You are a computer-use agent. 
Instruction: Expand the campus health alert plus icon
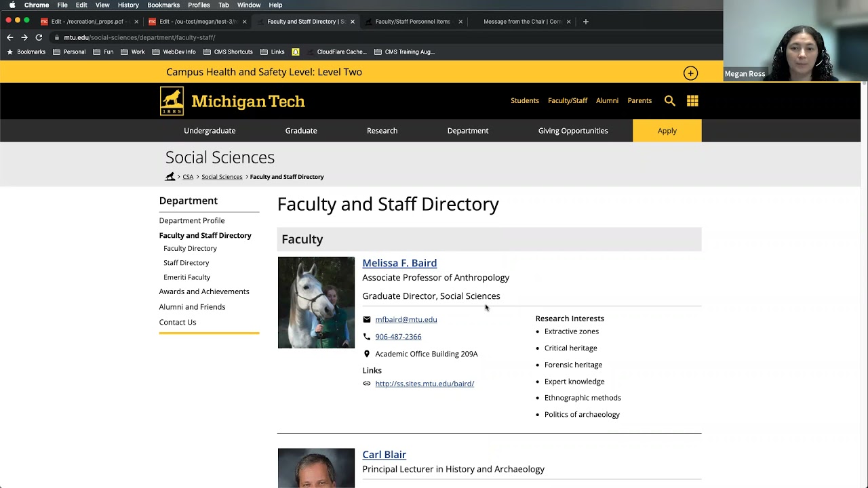(690, 73)
